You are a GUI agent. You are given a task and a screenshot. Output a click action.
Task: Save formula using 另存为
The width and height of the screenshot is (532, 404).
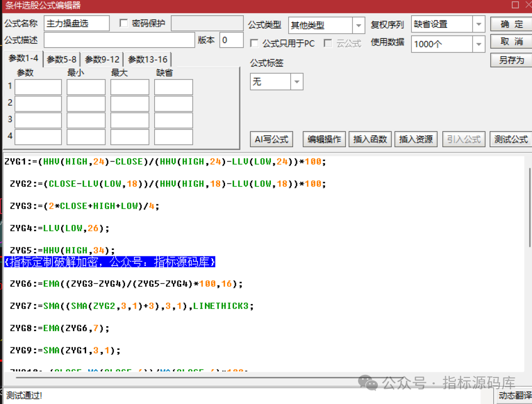[511, 60]
